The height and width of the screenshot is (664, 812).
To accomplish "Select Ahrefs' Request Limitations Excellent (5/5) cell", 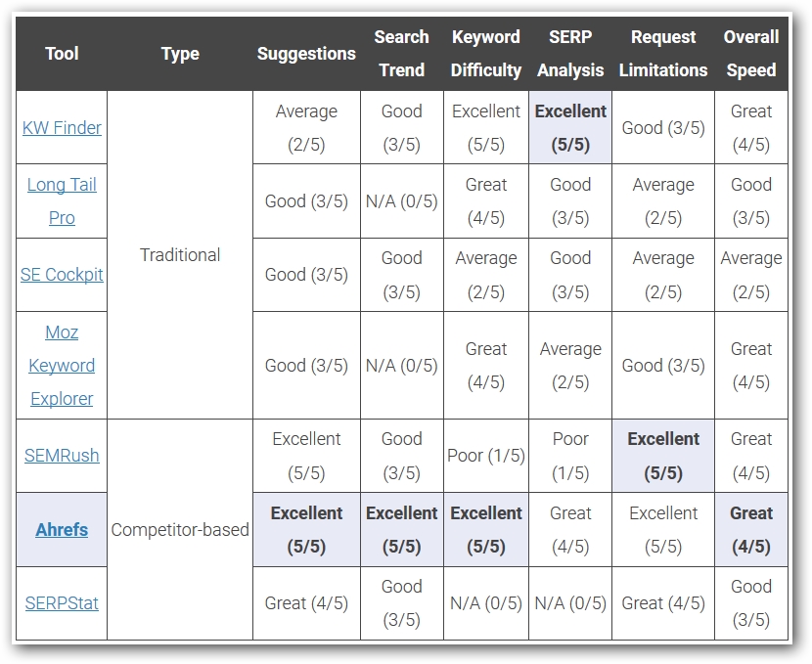I will [x=663, y=529].
